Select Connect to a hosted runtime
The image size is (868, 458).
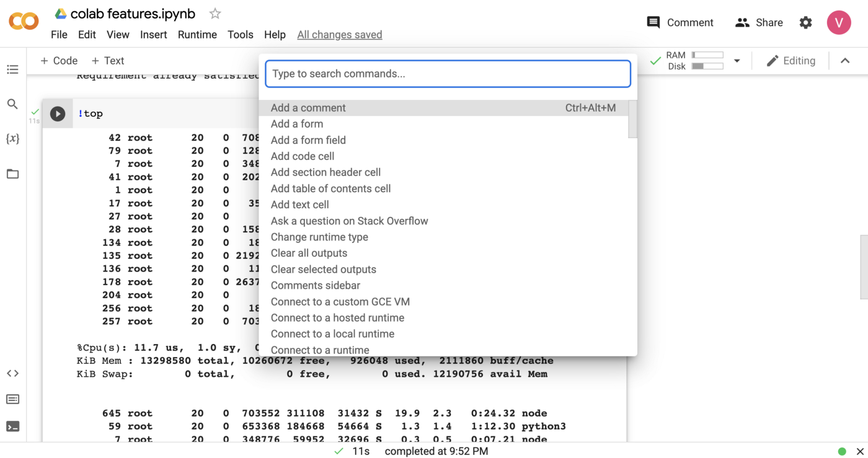443,317
